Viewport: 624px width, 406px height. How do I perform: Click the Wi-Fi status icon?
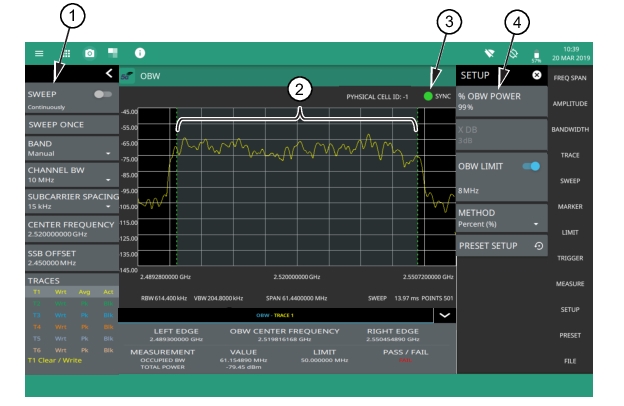pos(489,52)
